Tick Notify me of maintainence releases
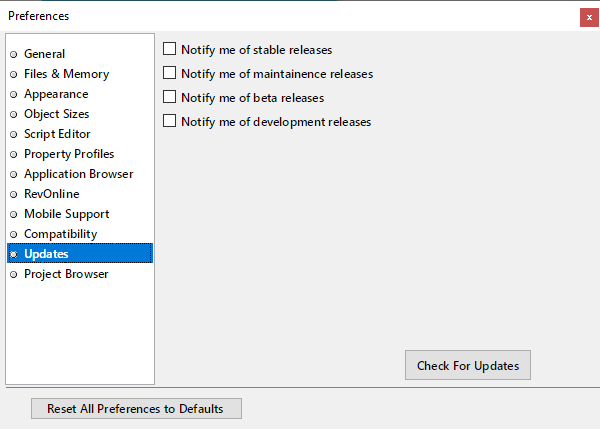The height and width of the screenshot is (429, 600). point(170,73)
